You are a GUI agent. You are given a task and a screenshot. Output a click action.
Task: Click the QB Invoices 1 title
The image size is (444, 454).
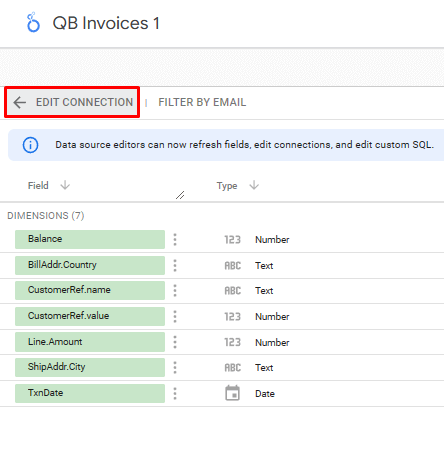click(x=106, y=23)
